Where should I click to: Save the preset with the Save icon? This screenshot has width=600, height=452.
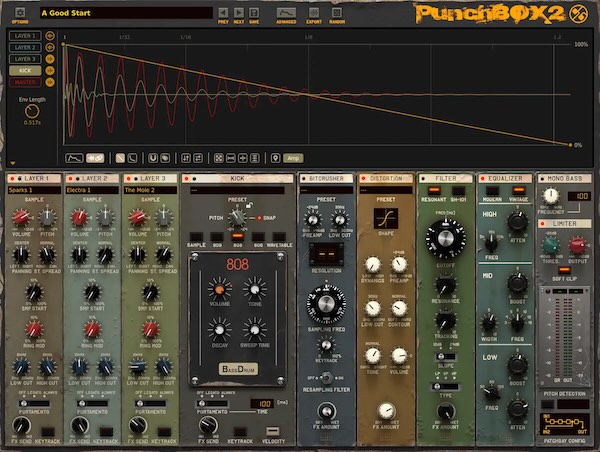point(254,13)
